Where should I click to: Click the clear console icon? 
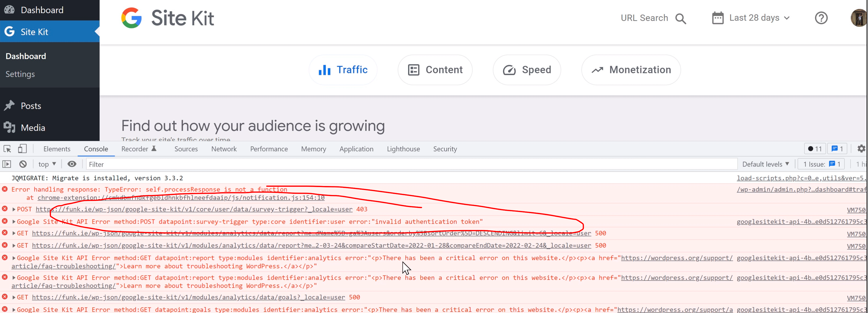pos(23,164)
